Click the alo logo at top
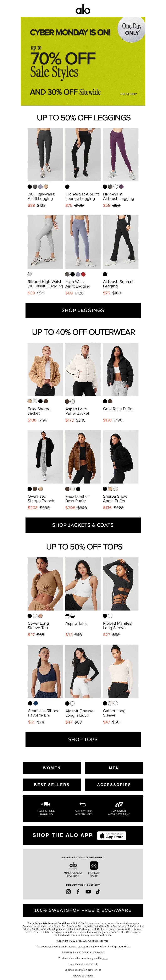Screen dimensions: 166x980 click(83, 10)
